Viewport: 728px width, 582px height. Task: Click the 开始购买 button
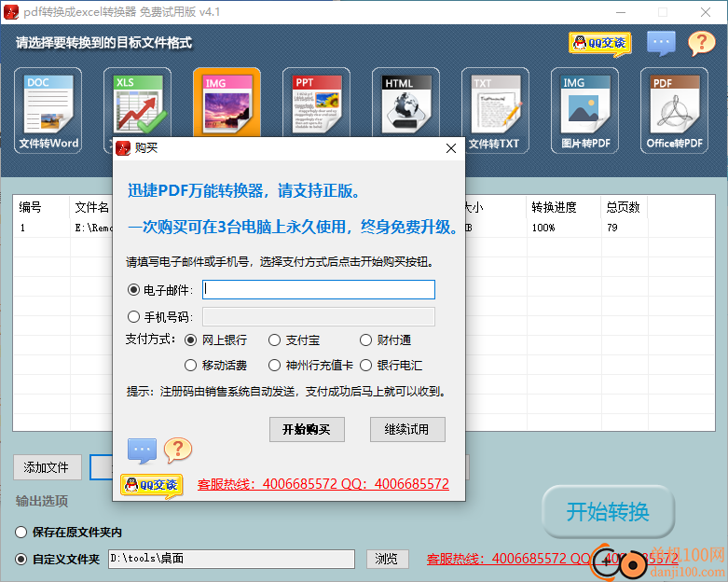307,429
